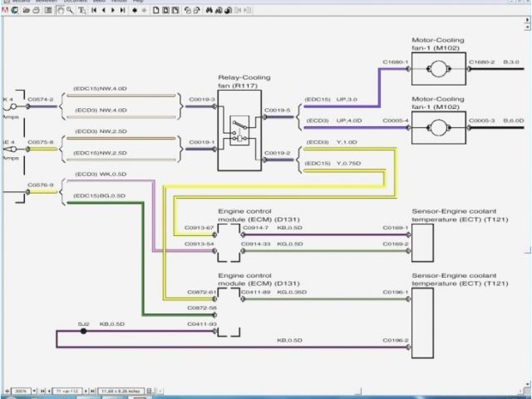Click the page number field in status bar
Image resolution: width=532 pixels, height=399 pixels.
click(x=61, y=390)
